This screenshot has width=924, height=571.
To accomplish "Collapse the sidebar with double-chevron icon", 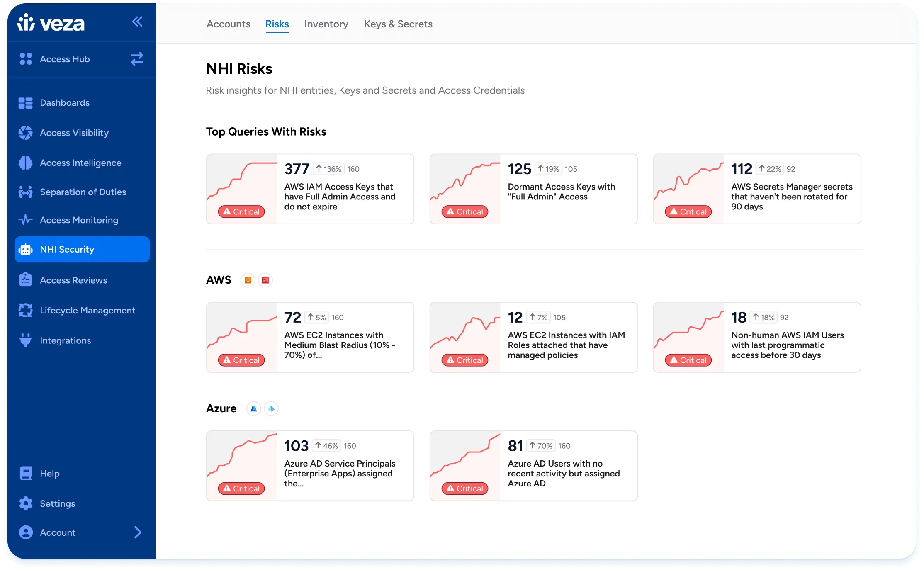I will [x=137, y=22].
